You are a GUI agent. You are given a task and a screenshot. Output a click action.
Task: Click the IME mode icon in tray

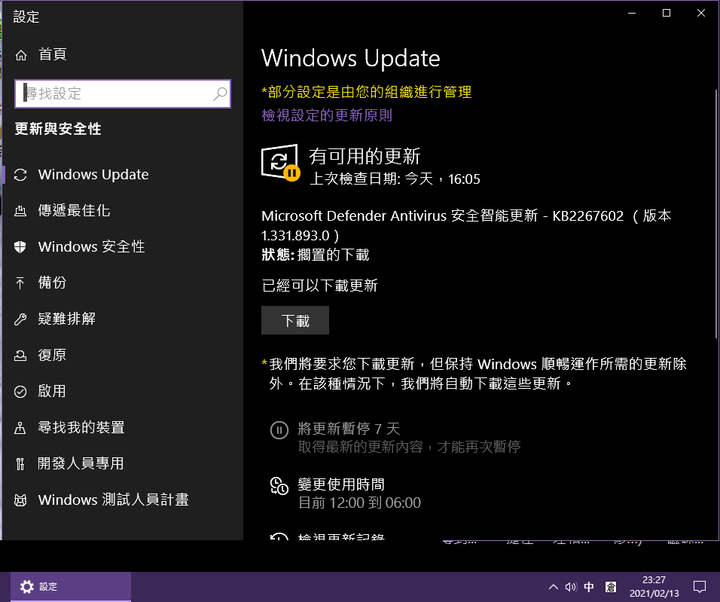[x=611, y=587]
